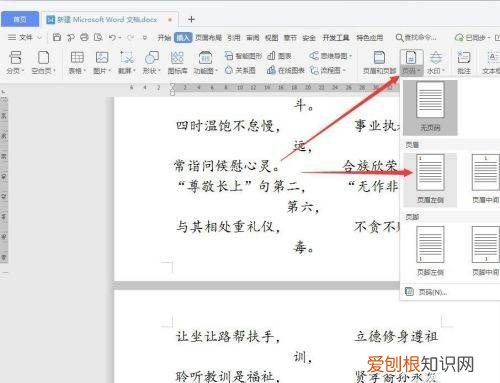This screenshot has height=383, width=500.
Task: Open 页眉和页脚 header and footer
Action: coord(379,62)
